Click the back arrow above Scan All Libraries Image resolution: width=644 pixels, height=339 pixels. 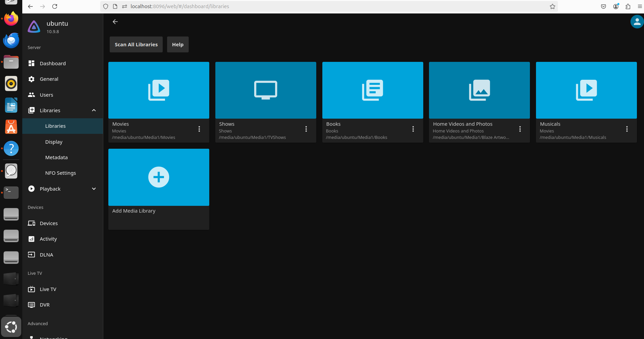[115, 22]
